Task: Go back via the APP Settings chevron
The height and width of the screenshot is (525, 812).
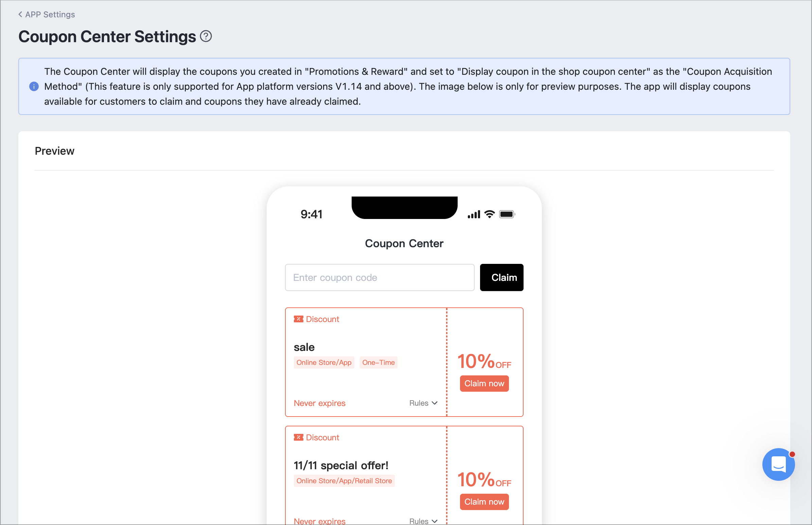Action: tap(20, 14)
